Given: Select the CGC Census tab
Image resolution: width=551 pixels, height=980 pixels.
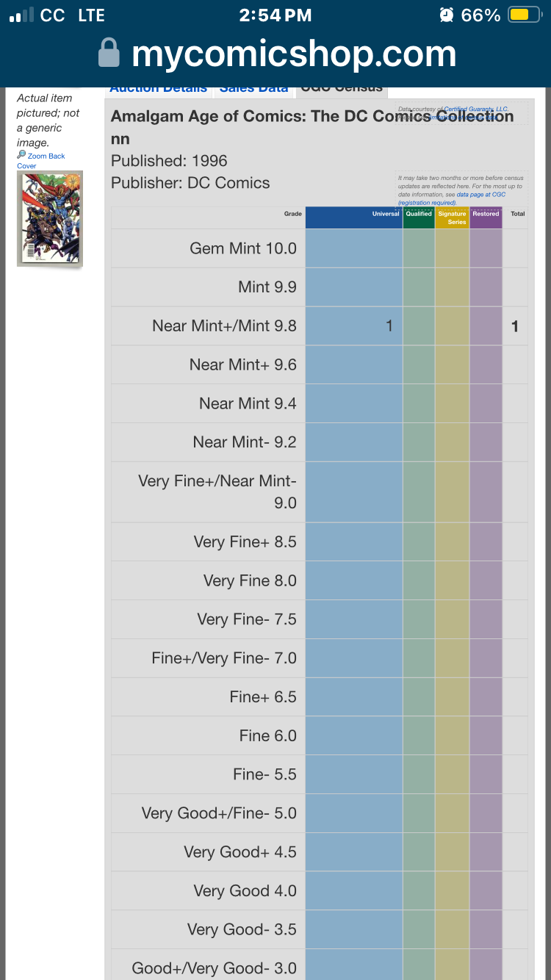Looking at the screenshot, I should (342, 88).
